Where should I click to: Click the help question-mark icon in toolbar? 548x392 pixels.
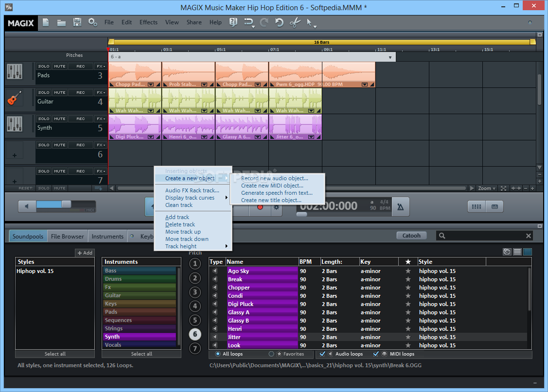[x=233, y=22]
